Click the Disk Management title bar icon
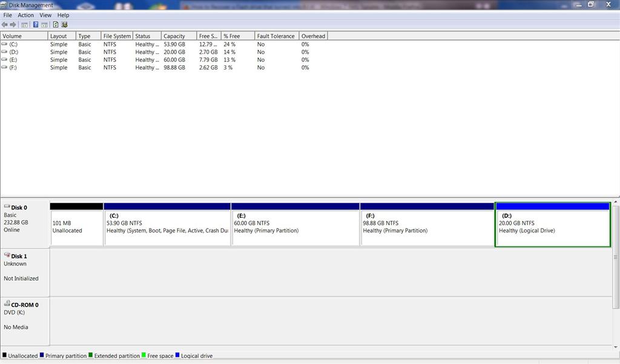620x364 pixels. click(4, 5)
